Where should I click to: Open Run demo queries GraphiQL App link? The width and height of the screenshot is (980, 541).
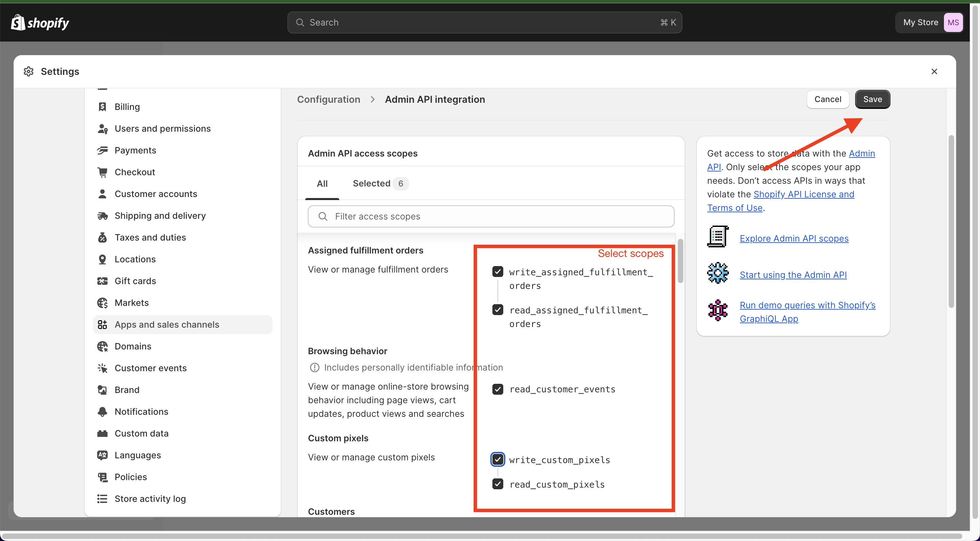[807, 312]
